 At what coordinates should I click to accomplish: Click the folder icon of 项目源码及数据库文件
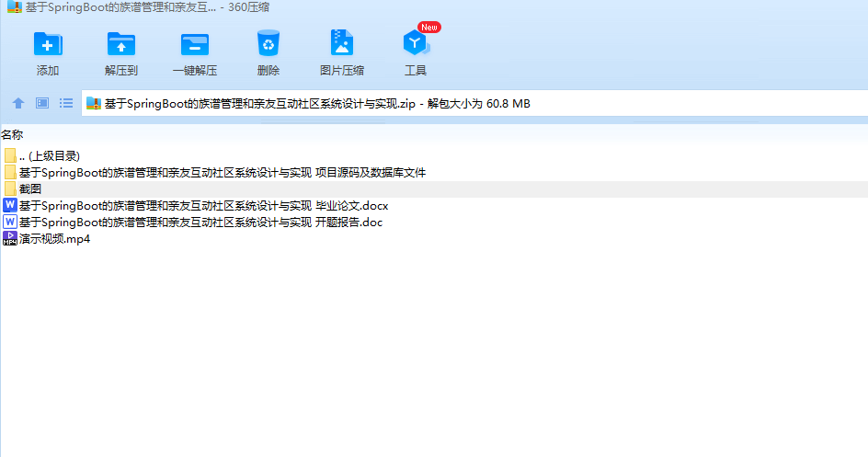(10, 173)
